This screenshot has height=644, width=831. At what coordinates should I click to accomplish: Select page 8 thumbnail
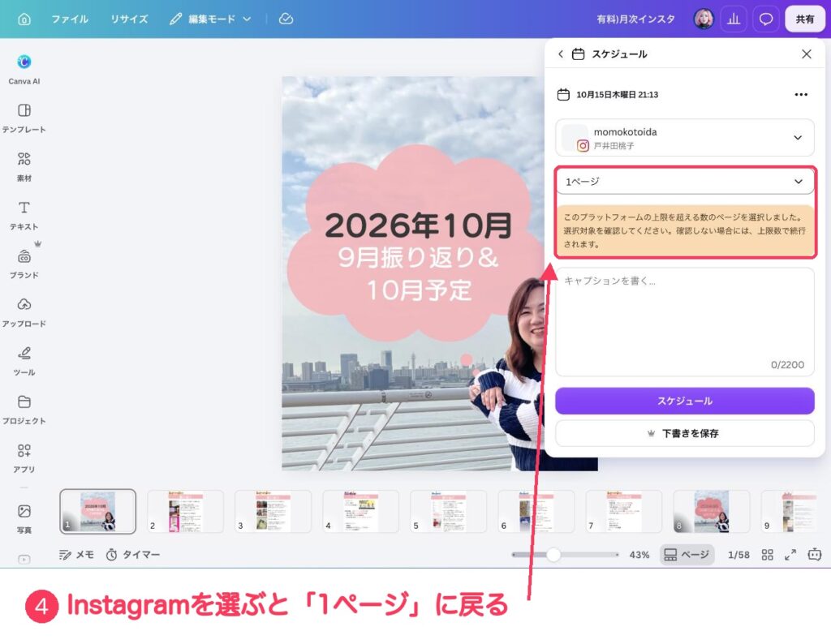point(712,511)
